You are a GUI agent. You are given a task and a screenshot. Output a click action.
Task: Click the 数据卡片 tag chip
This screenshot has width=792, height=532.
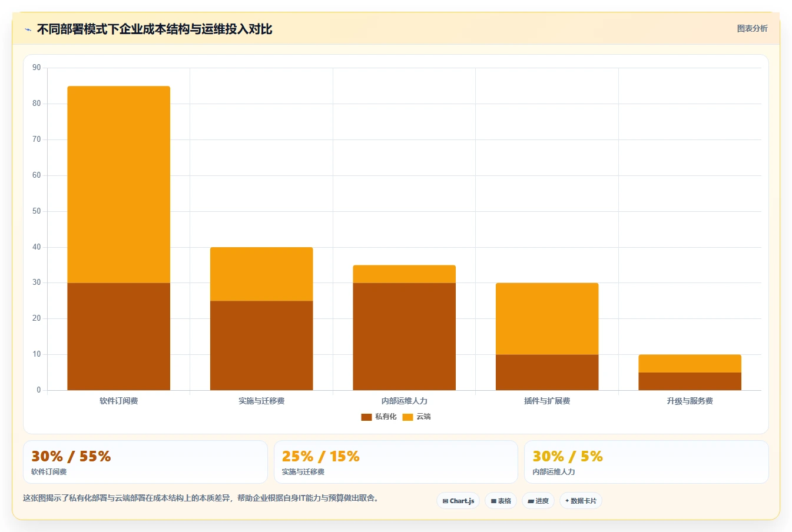point(581,501)
